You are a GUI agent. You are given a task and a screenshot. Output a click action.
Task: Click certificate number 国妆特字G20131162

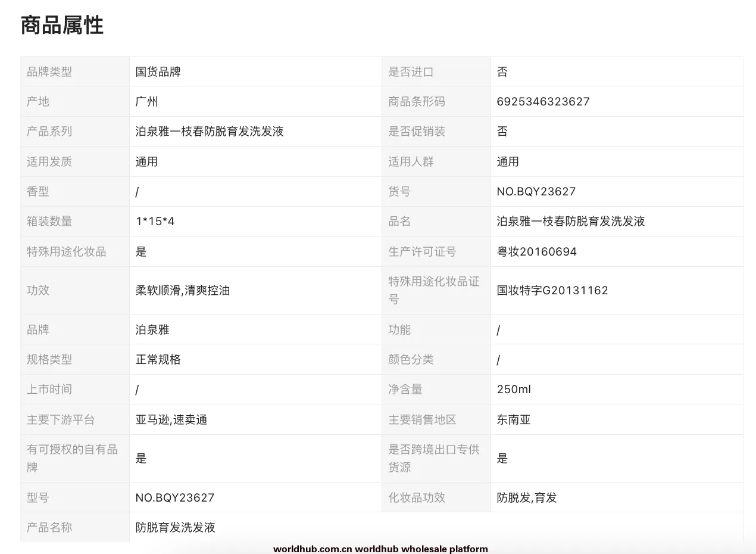click(x=552, y=290)
